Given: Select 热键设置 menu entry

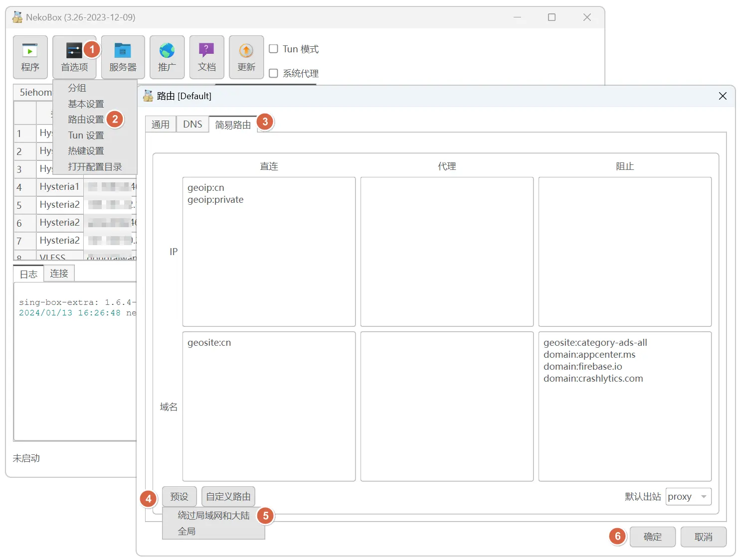Looking at the screenshot, I should pyautogui.click(x=95, y=150).
